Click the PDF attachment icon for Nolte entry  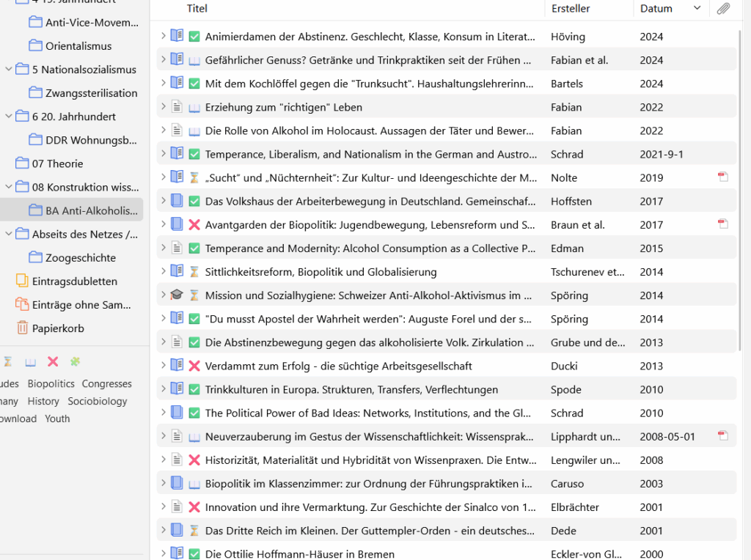pyautogui.click(x=723, y=177)
